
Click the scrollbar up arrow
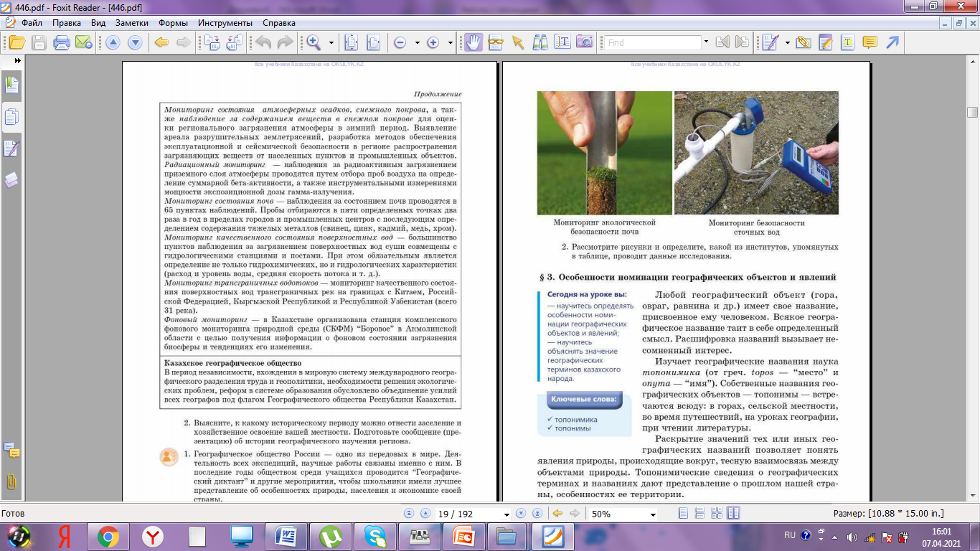click(973, 62)
